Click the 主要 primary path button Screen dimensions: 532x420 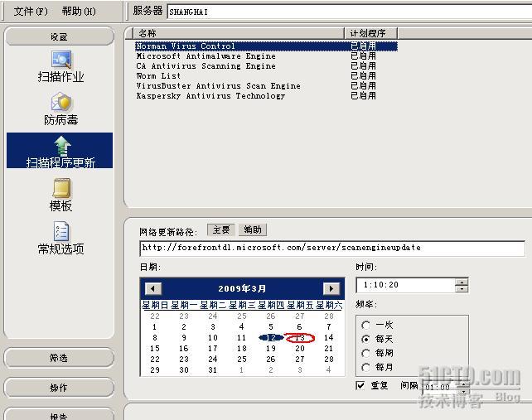tap(221, 229)
